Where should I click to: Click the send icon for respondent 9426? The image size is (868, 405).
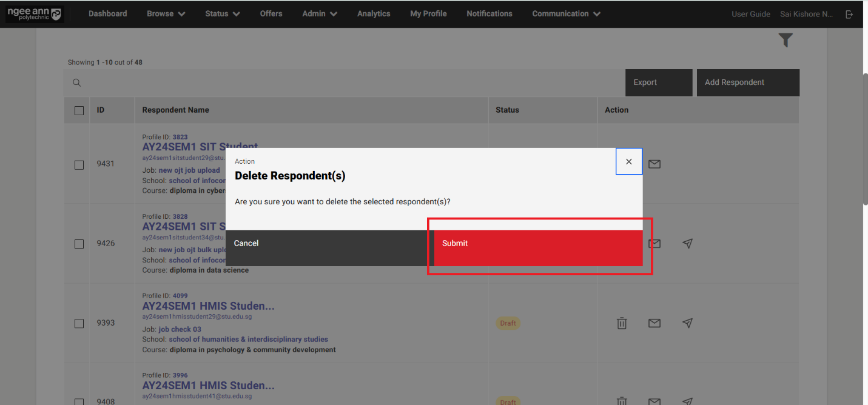pyautogui.click(x=687, y=243)
